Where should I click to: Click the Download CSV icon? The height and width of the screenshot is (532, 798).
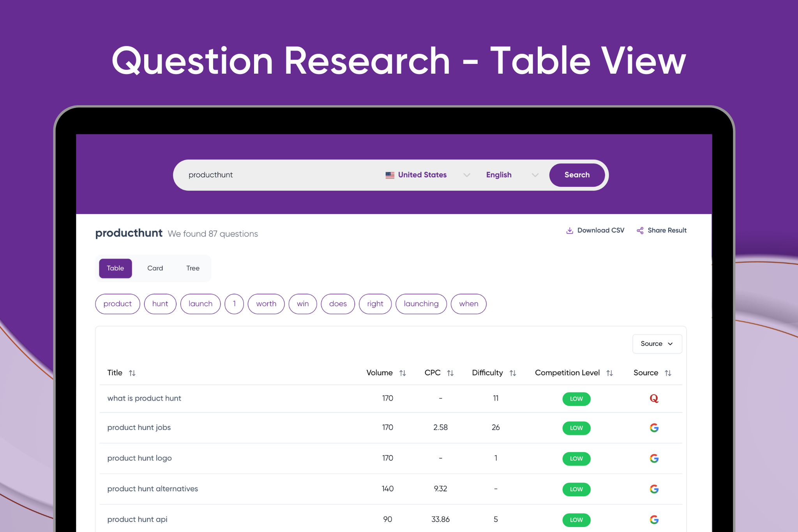(x=569, y=230)
